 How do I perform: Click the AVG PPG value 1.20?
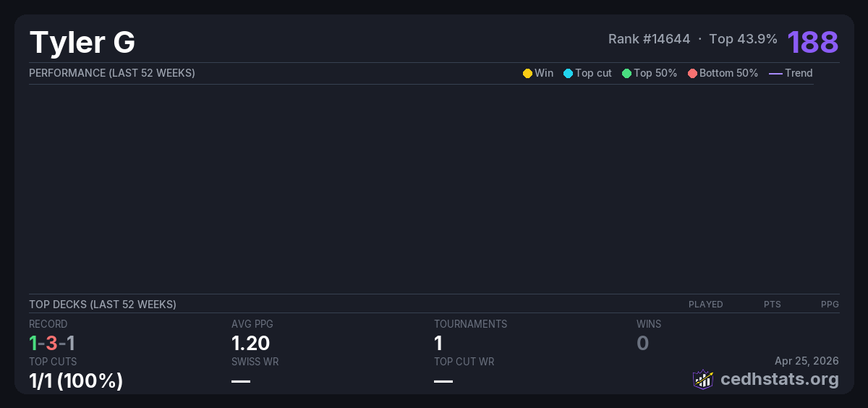250,343
